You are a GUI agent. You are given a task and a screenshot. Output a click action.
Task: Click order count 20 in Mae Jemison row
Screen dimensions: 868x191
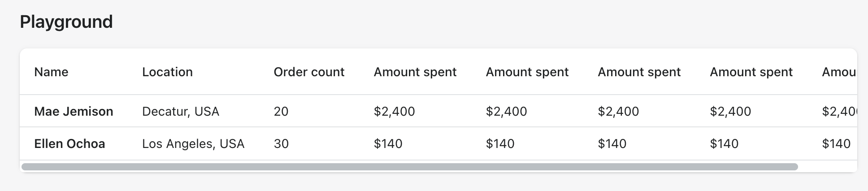click(281, 111)
